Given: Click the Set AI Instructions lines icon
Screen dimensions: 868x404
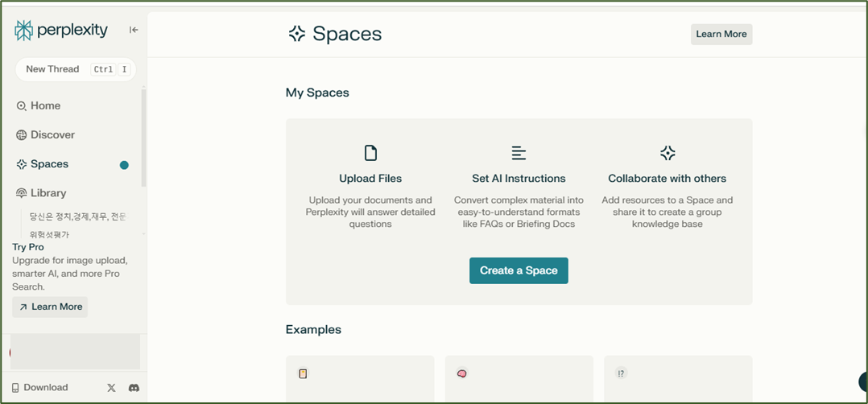Looking at the screenshot, I should point(519,153).
